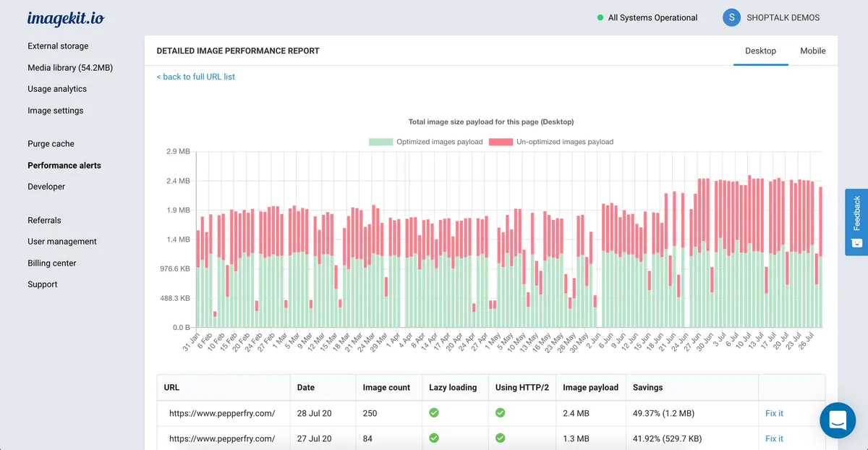The image size is (868, 450).
Task: Go to Purge cache page
Action: click(x=51, y=144)
